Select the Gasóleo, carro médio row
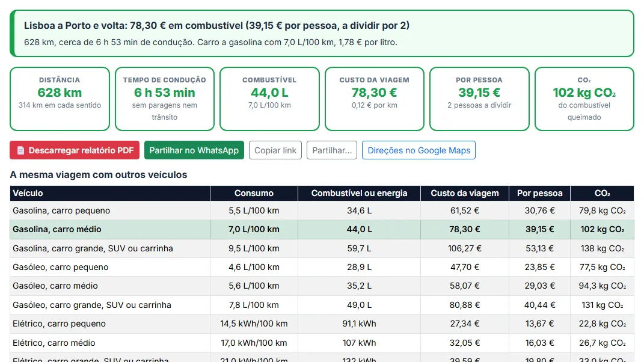Viewport: 644px width, 362px height. point(322,286)
